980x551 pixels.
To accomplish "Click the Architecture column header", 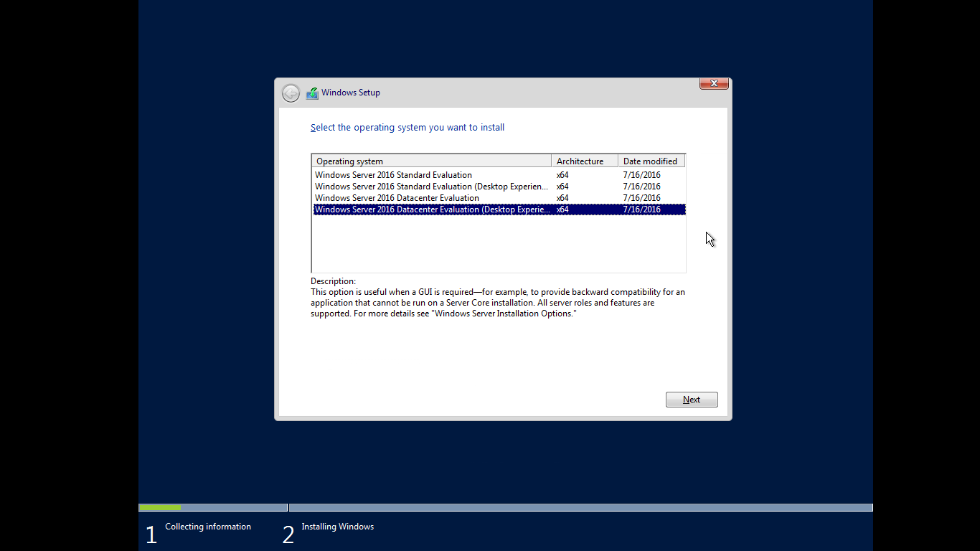I will [x=585, y=161].
